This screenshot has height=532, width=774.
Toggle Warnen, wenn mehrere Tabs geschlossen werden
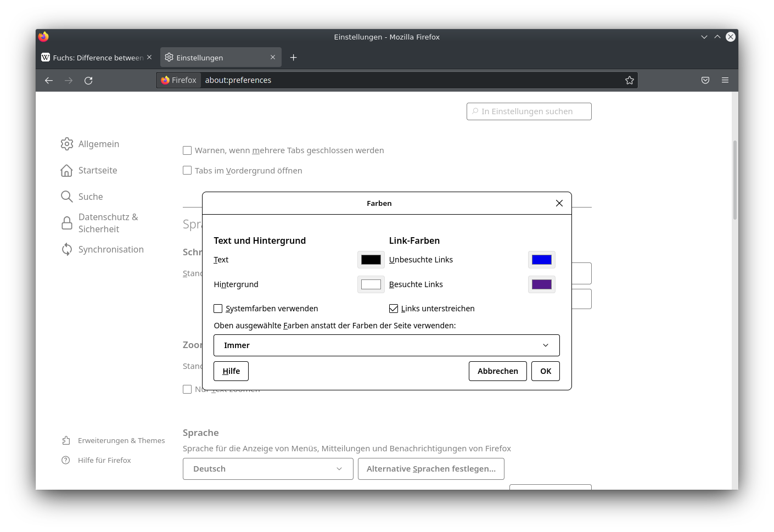[x=187, y=150]
